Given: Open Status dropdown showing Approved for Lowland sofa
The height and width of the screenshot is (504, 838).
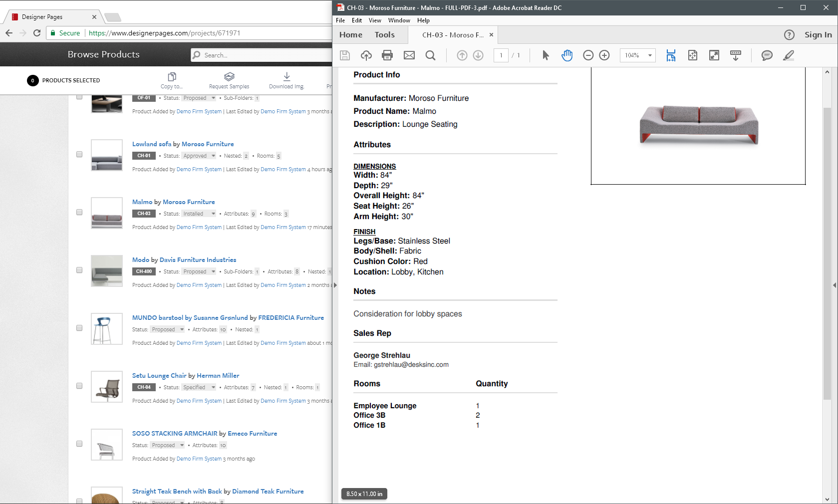Looking at the screenshot, I should point(199,156).
